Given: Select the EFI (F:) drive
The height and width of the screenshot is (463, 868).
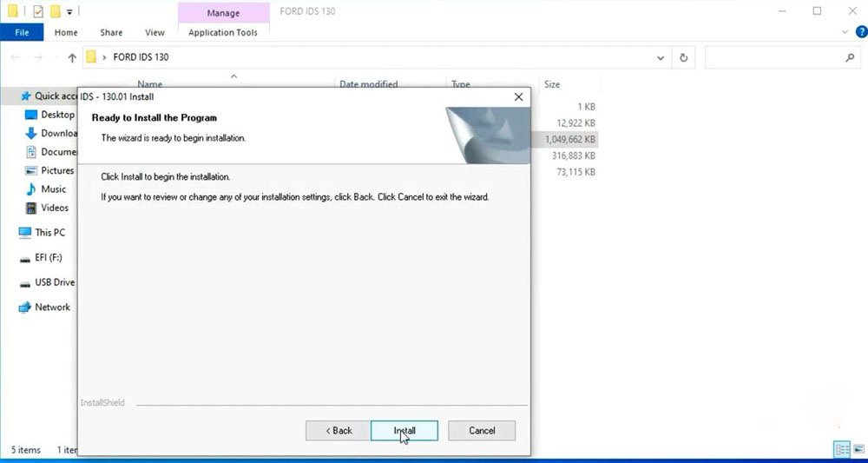Looking at the screenshot, I should 41,257.
